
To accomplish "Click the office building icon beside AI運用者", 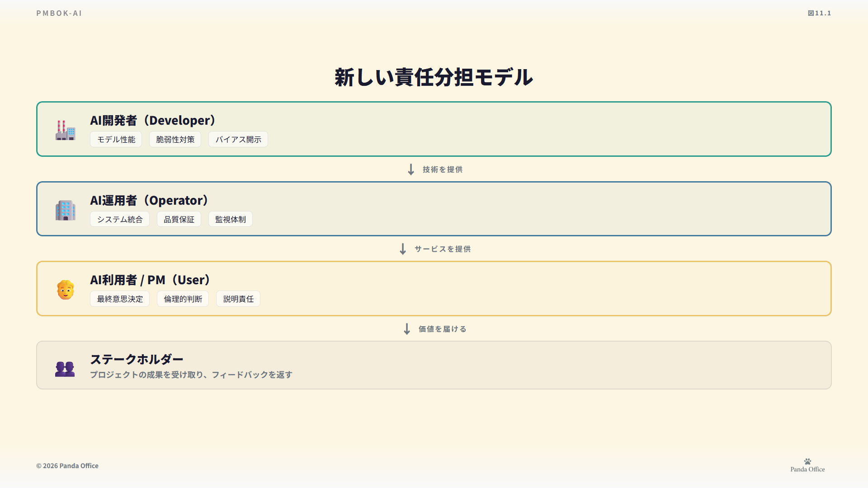I will (x=66, y=210).
